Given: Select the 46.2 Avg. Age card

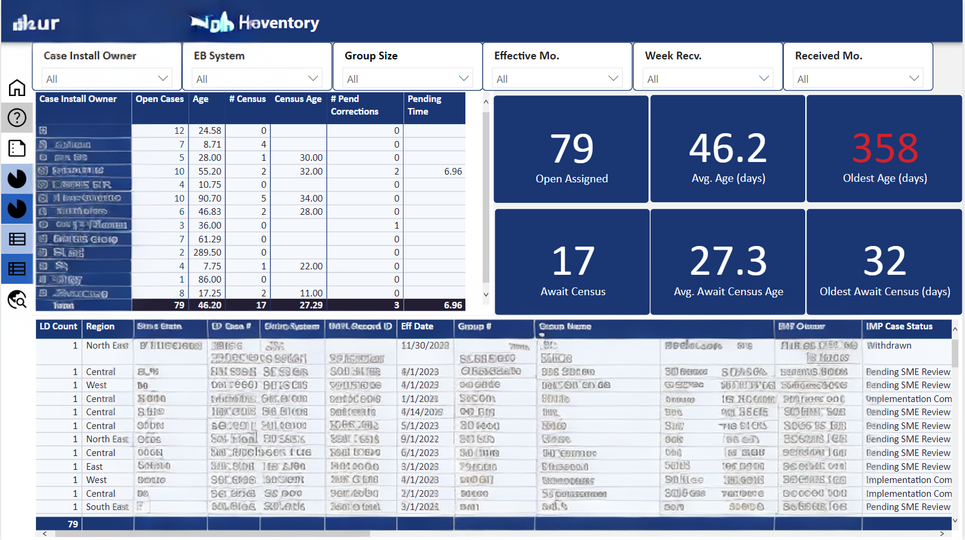Looking at the screenshot, I should coord(727,149).
